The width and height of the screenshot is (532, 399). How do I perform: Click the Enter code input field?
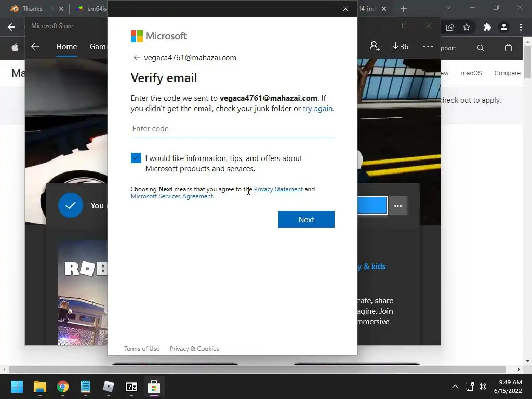(x=232, y=129)
